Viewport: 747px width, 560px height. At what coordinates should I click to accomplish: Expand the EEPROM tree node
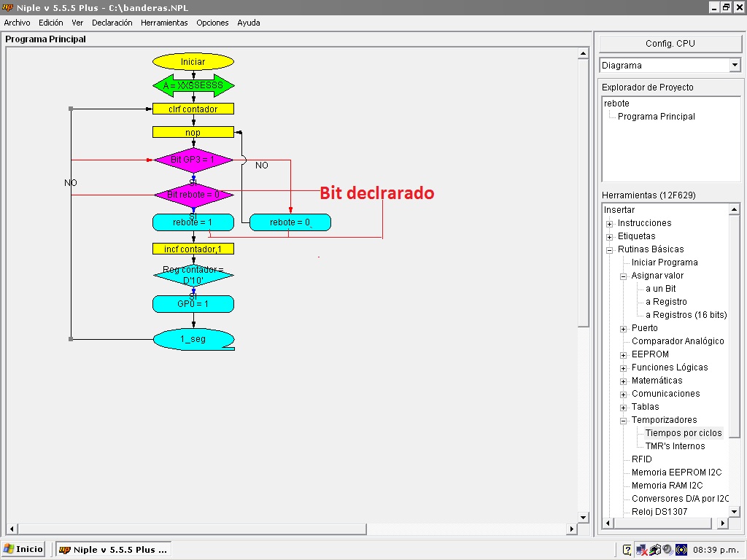623,355
